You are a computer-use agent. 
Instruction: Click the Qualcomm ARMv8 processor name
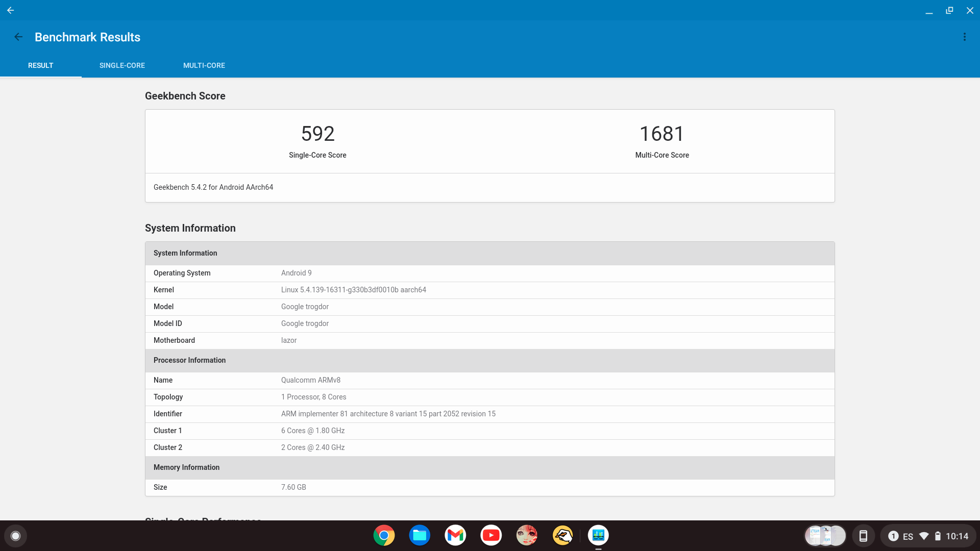click(311, 380)
